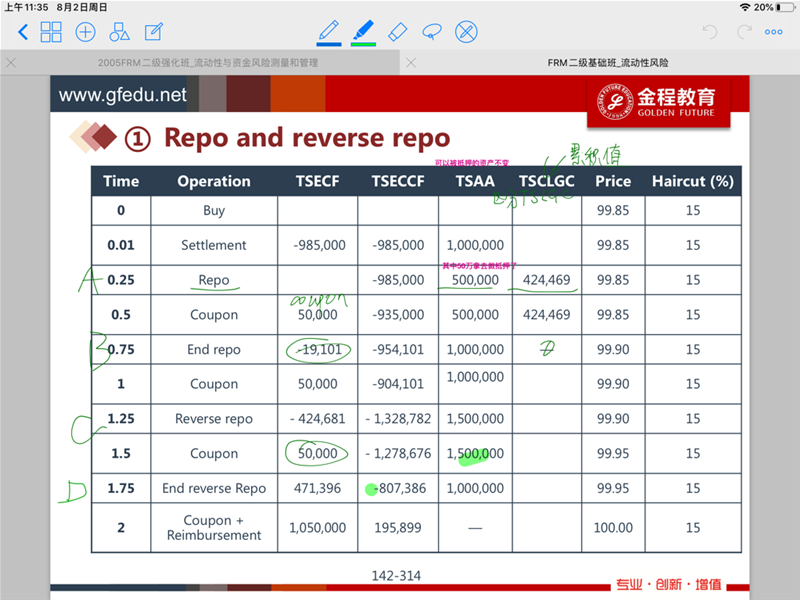Select the edit note icon
800x600 pixels.
[x=154, y=32]
